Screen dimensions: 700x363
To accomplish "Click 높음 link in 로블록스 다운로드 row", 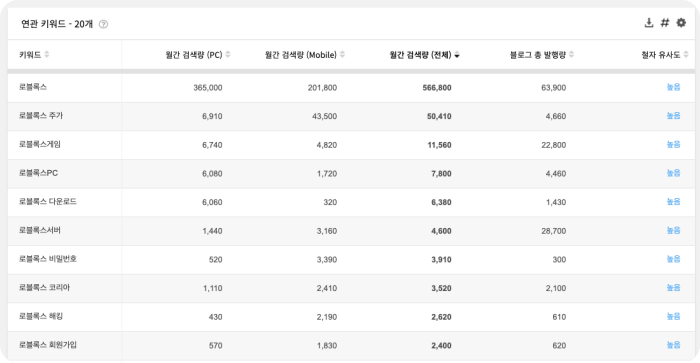I will (673, 201).
